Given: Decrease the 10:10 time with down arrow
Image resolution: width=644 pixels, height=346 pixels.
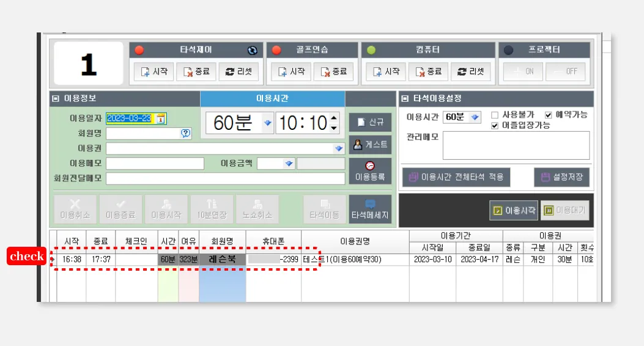Looking at the screenshot, I should click(334, 128).
